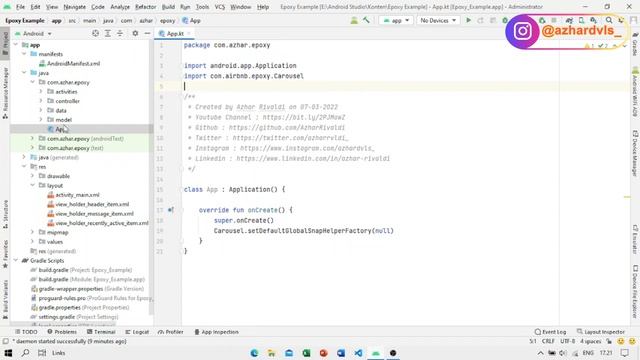Viewport: 640px width, 360px height.
Task: Open the Build Variants tool window
Action: point(5,299)
